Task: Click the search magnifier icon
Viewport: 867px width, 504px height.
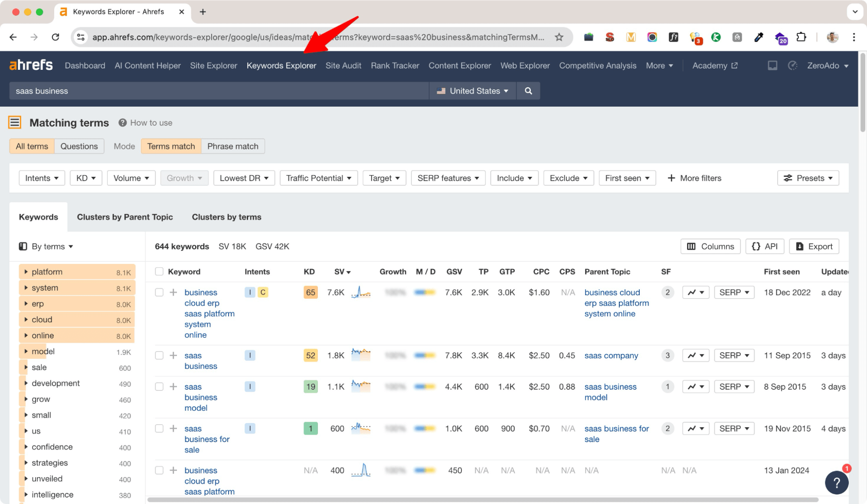Action: coord(528,91)
